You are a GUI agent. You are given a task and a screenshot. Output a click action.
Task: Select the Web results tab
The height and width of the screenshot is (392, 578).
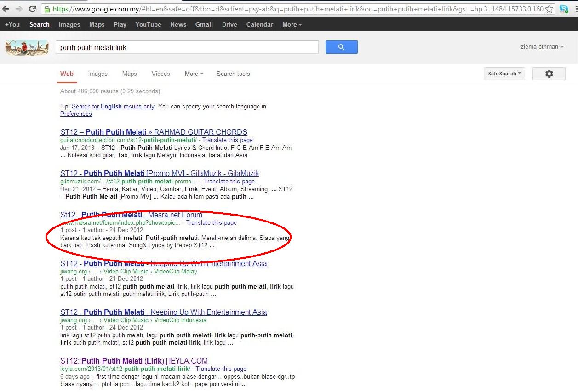click(67, 74)
